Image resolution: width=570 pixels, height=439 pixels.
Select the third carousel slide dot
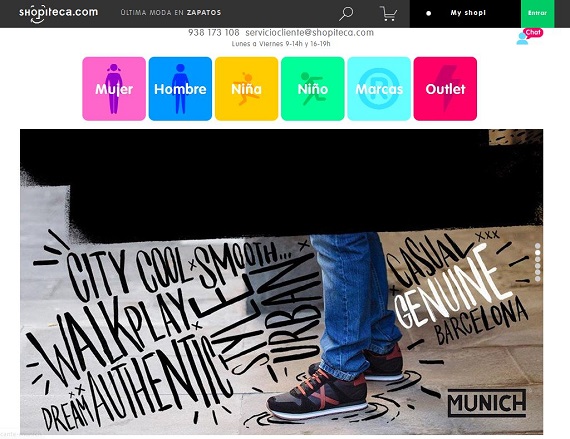(x=538, y=259)
